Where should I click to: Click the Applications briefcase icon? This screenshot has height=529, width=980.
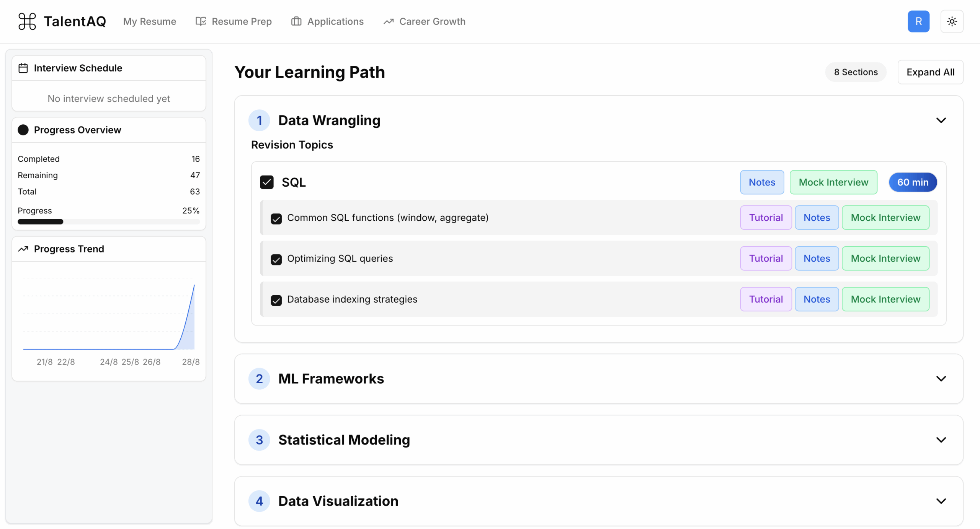[296, 21]
